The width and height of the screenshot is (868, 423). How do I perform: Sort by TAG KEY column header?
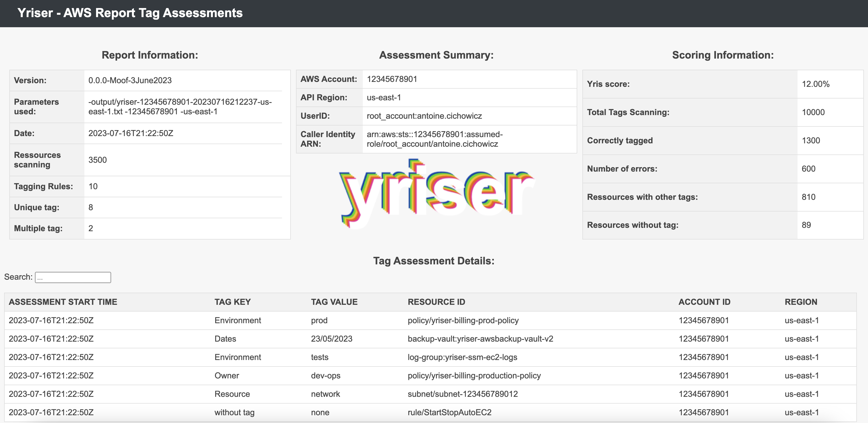[233, 302]
